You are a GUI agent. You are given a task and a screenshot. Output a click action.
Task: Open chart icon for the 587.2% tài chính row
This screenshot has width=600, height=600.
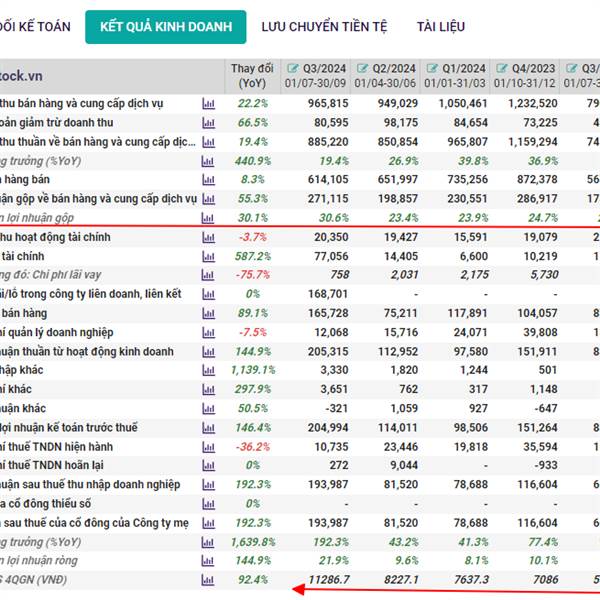tap(208, 257)
